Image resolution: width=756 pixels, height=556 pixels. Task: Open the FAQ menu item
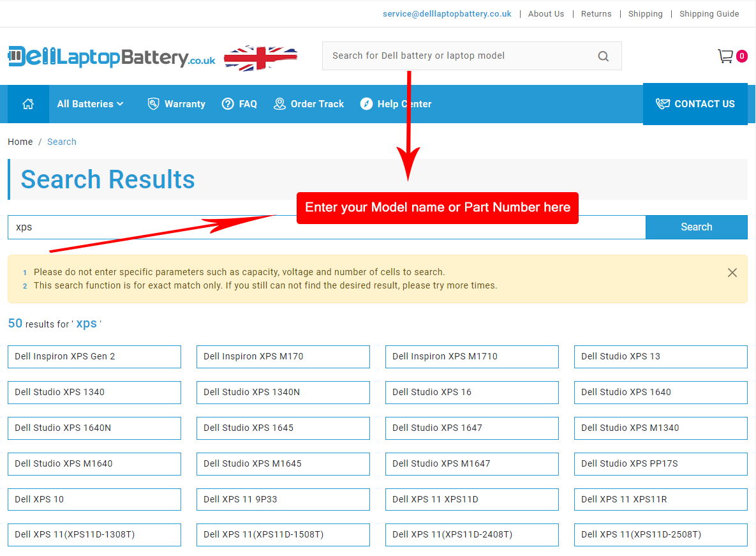(x=239, y=103)
